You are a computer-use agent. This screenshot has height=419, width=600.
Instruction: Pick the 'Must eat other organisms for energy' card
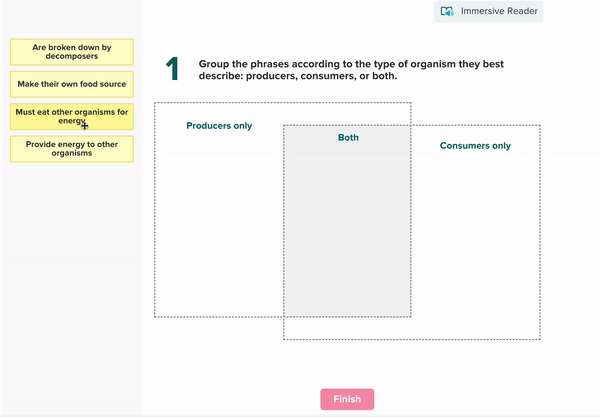click(x=70, y=116)
